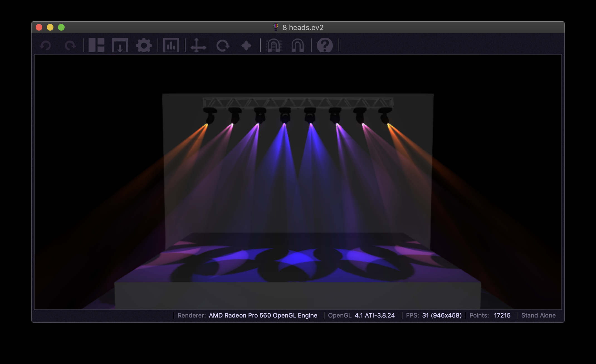Click the colorful bulb document icon
596x364 pixels.
[275, 27]
